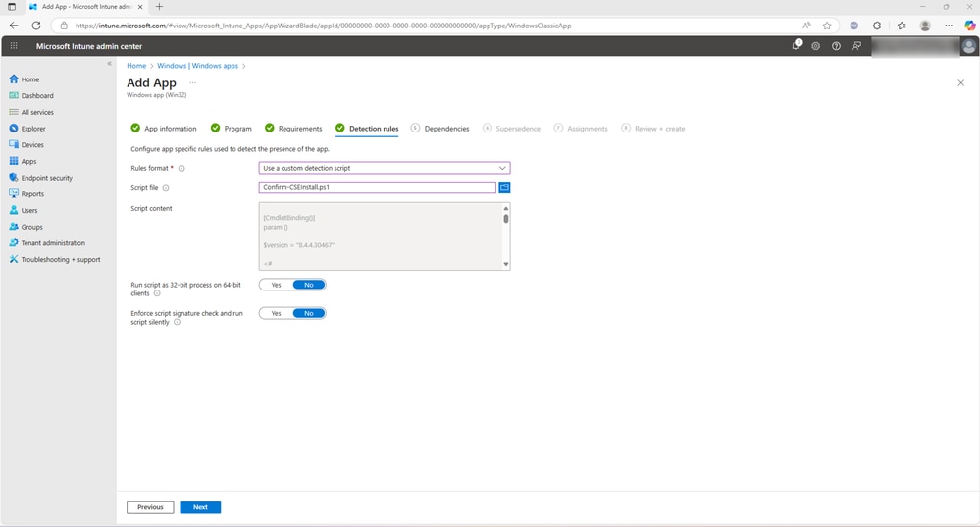The width and height of the screenshot is (980, 527).
Task: Open the account avatar menu
Action: [969, 46]
